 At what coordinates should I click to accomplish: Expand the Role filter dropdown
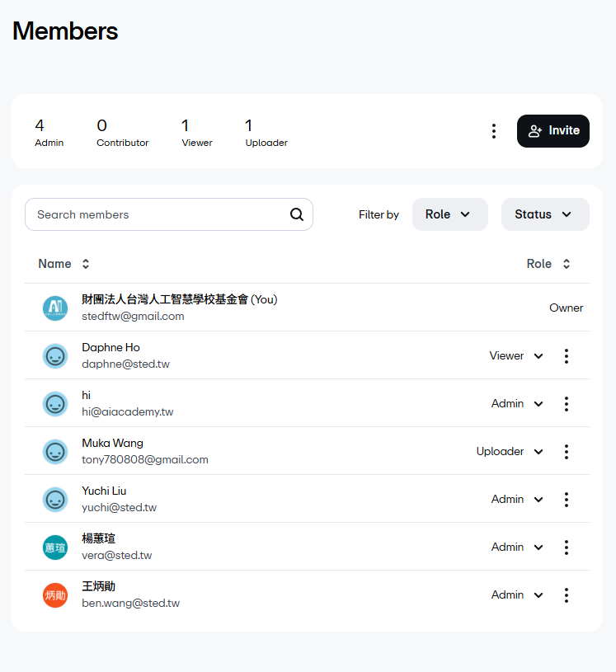click(x=449, y=214)
